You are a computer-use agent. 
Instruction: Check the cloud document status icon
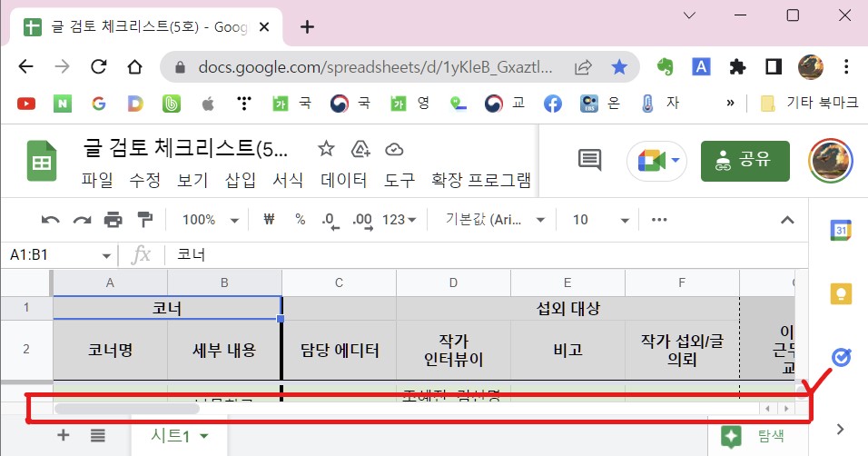[394, 149]
